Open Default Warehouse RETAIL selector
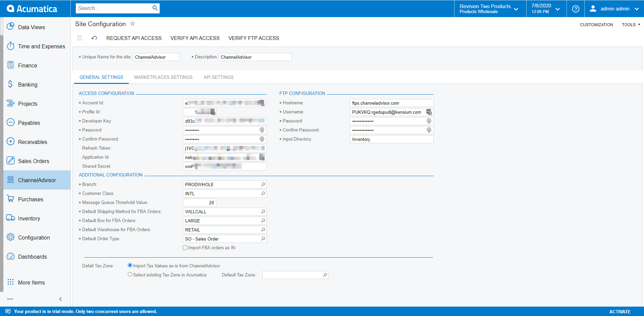The height and width of the screenshot is (316, 644). [x=263, y=230]
